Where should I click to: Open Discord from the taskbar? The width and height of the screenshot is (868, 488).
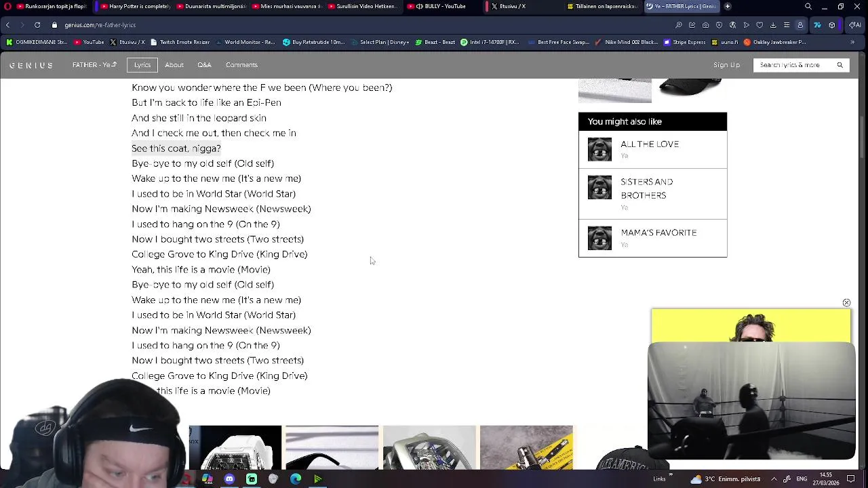coord(229,479)
